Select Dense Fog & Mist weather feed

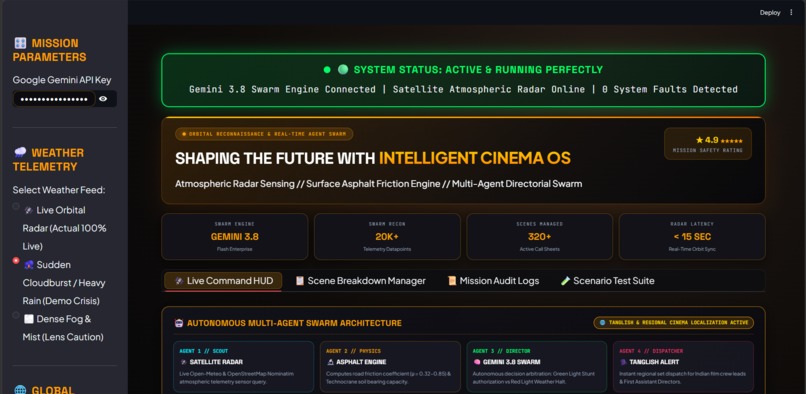(x=16, y=315)
